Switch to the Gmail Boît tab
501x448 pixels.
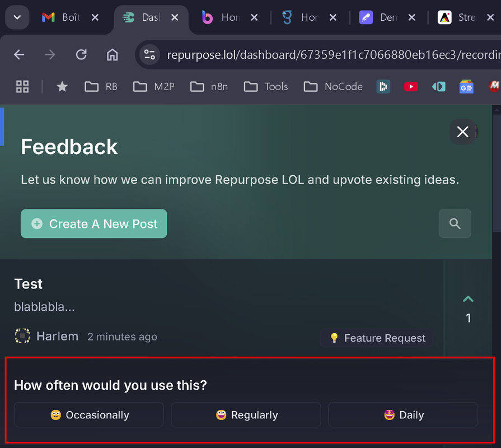click(60, 17)
